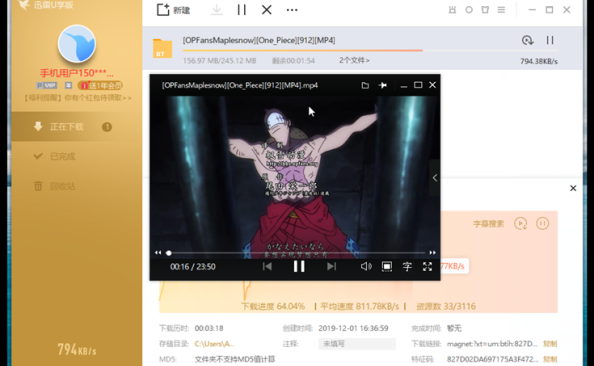Screen dimensions: 594x366
Task: Pause the One_Piece task with row pause icon
Action: click(550, 40)
